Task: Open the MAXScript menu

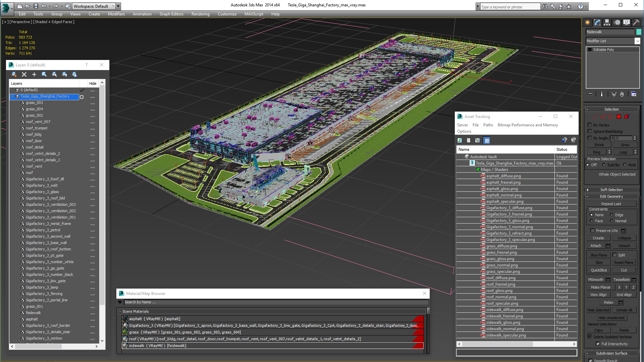Action: pos(254,14)
